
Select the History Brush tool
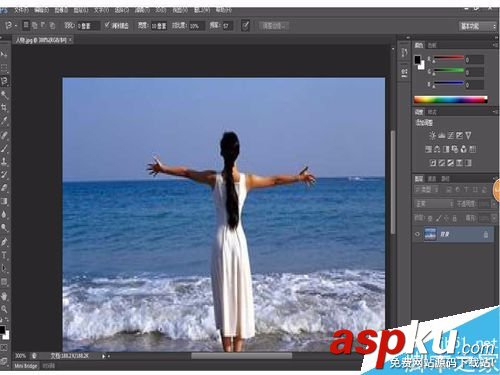coord(4,175)
